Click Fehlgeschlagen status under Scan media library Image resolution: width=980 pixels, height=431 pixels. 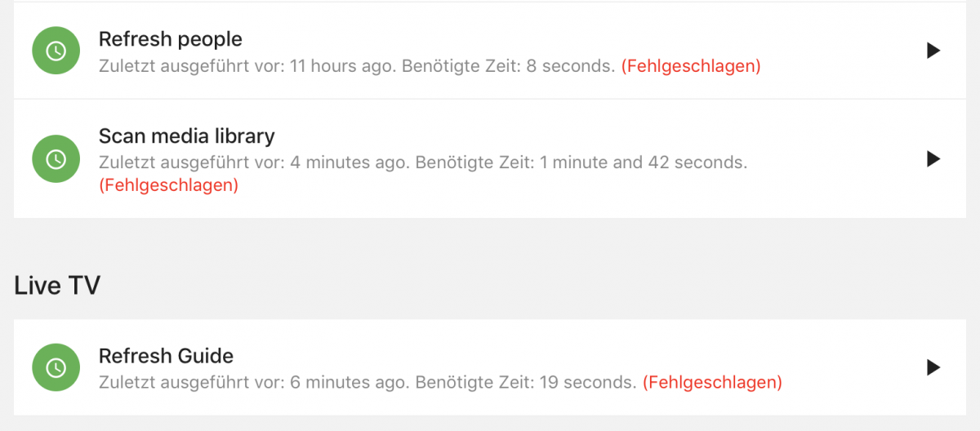(168, 185)
